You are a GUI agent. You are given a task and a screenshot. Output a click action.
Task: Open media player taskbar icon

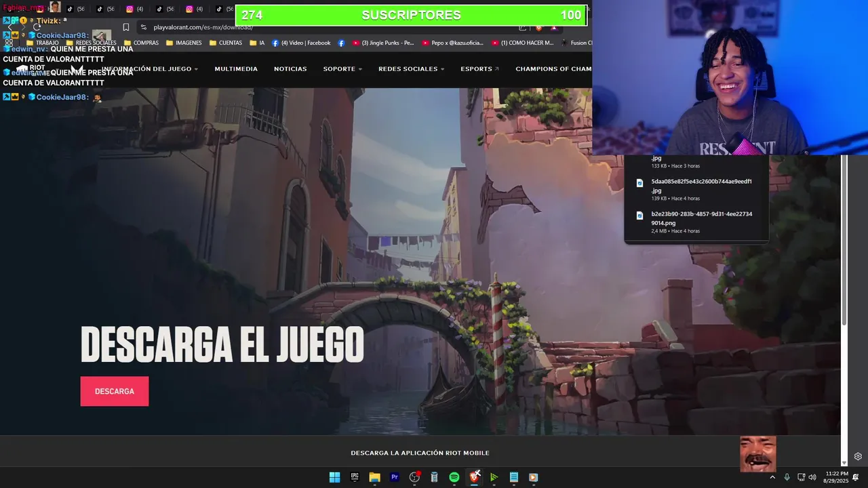point(534,477)
